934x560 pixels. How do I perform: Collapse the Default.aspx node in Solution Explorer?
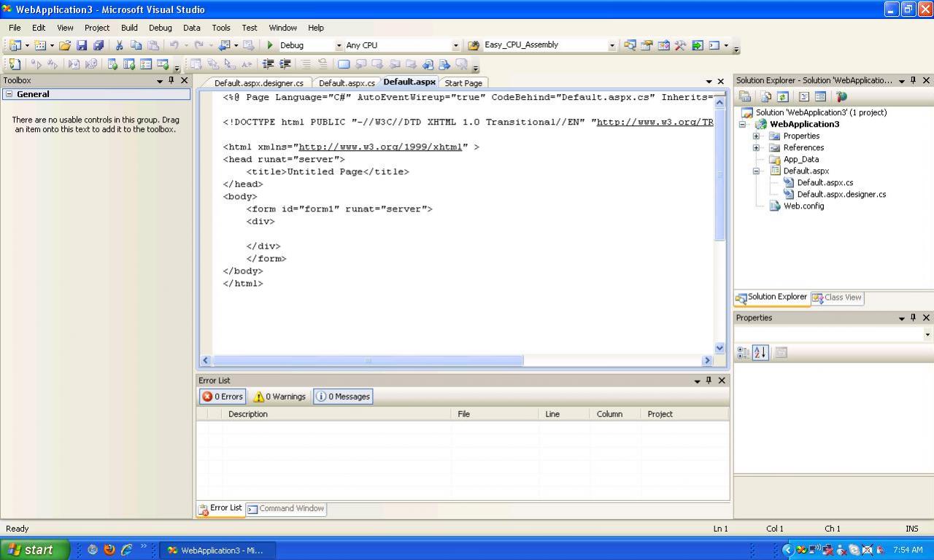click(756, 171)
